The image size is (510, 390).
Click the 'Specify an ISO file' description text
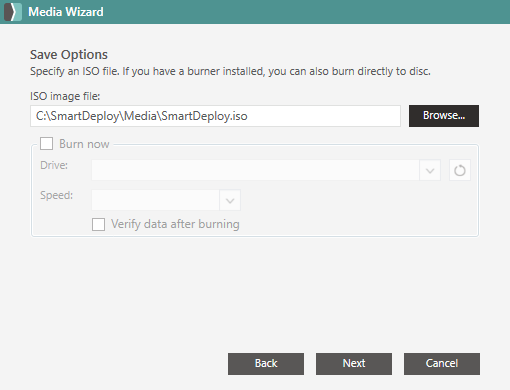point(230,71)
